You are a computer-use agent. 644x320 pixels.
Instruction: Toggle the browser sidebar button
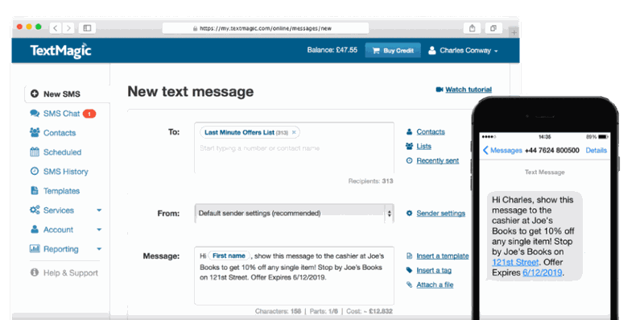tap(87, 28)
